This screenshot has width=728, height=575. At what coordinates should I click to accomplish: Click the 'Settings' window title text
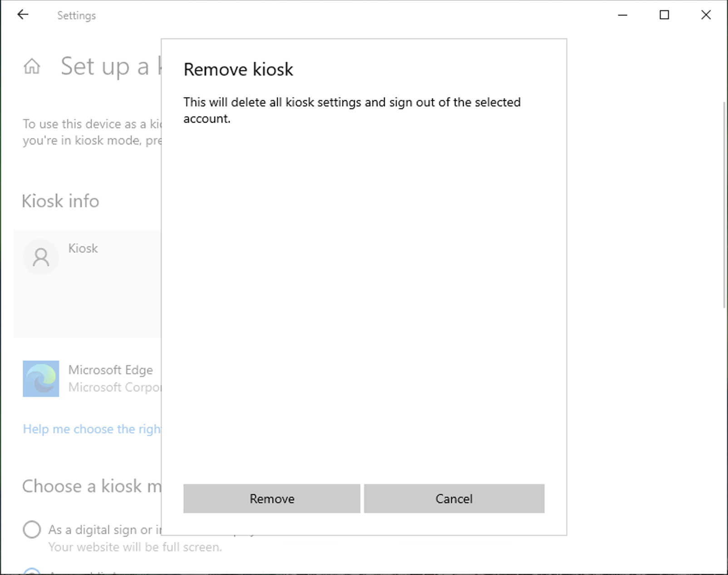coord(76,15)
